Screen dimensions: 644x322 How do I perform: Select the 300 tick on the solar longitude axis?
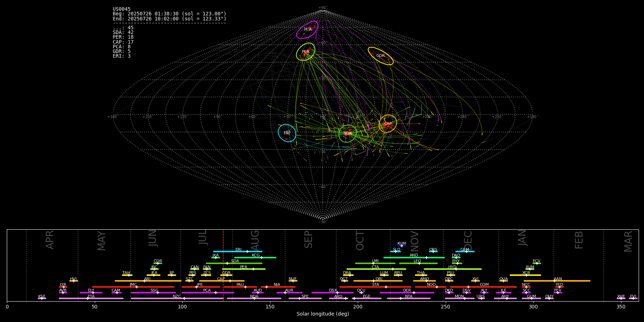click(533, 307)
